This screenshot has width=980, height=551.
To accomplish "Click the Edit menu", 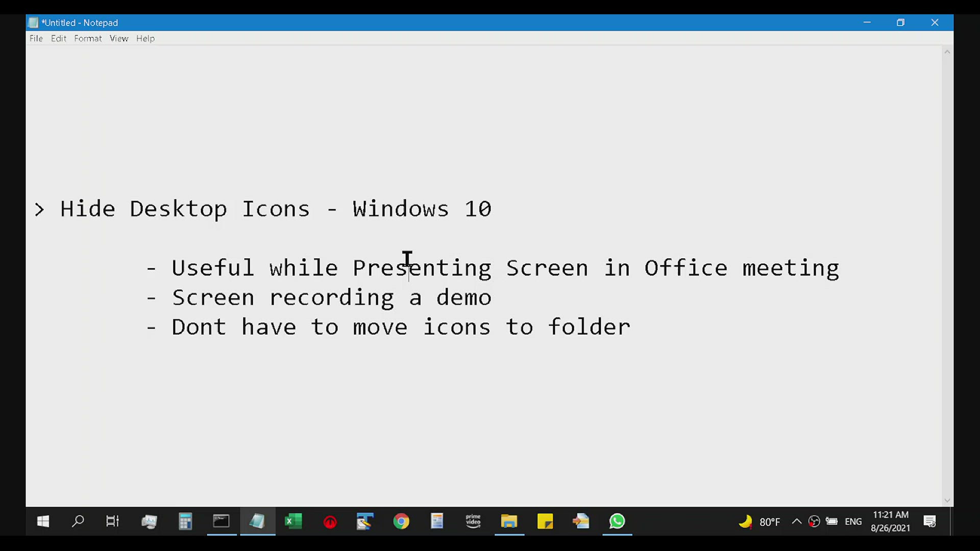I will [58, 38].
